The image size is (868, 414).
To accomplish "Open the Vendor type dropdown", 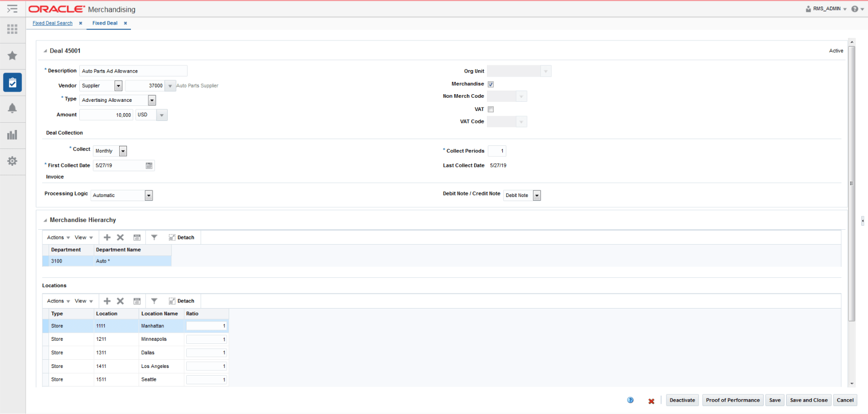I will click(118, 86).
